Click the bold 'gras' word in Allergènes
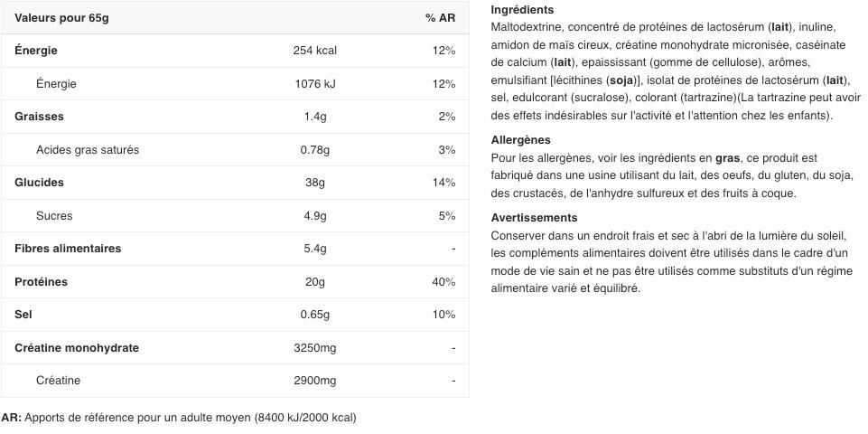Screen dimensions: 868x434 coord(727,158)
